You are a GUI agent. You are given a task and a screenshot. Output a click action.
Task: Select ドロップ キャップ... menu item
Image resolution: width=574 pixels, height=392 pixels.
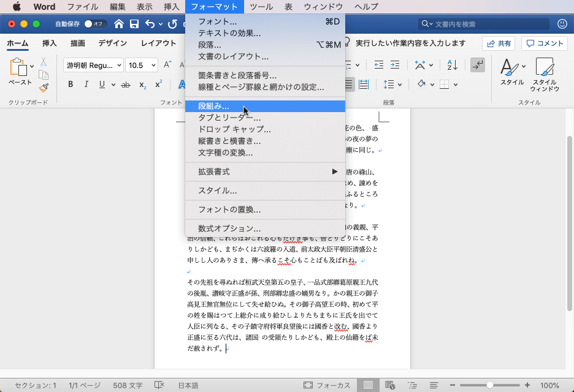click(266, 129)
